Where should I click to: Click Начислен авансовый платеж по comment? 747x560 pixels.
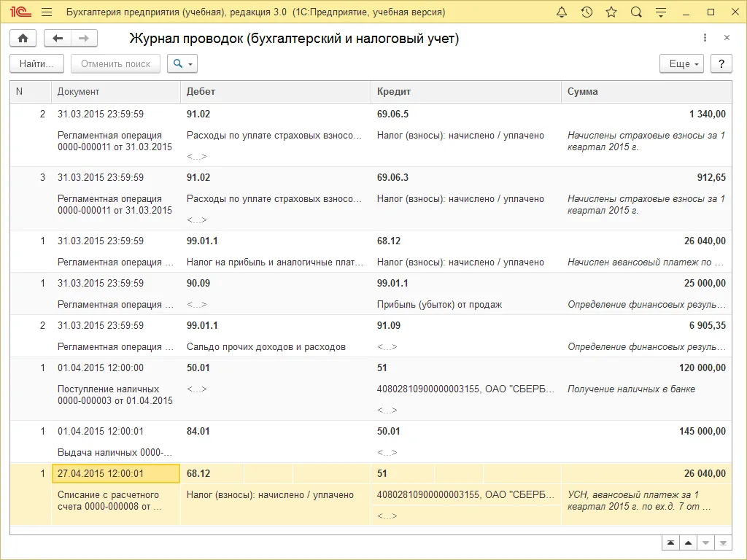pos(646,262)
